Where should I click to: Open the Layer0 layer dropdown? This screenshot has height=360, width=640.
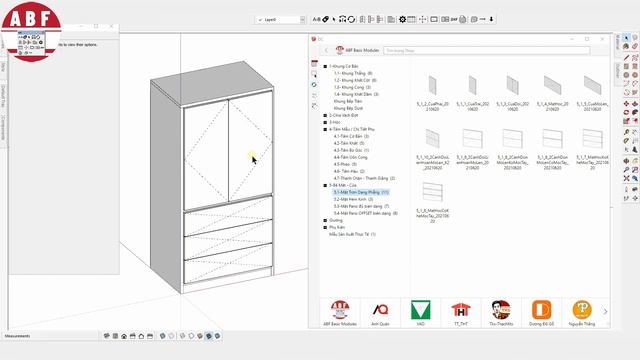pos(280,20)
